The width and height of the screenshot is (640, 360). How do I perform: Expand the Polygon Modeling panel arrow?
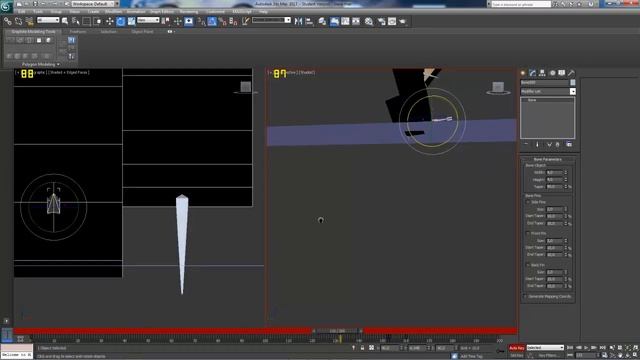pos(58,64)
